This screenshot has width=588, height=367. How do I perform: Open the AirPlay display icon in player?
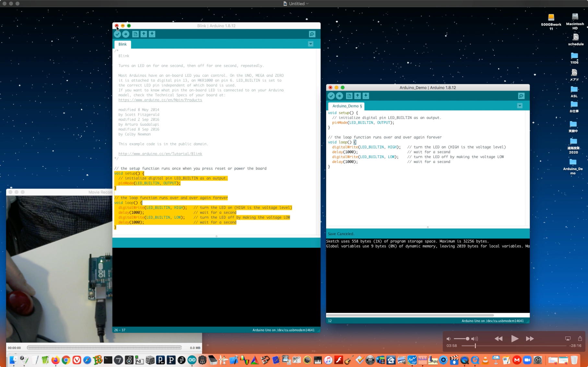point(568,338)
